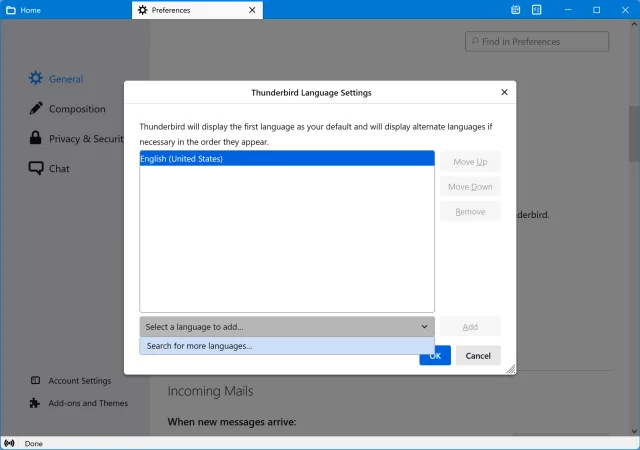Click the Account Settings icon

click(36, 380)
